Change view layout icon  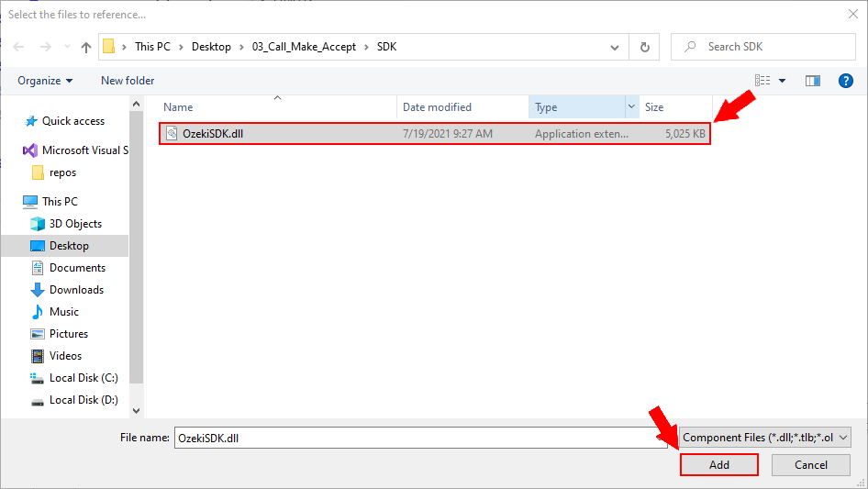(x=762, y=81)
